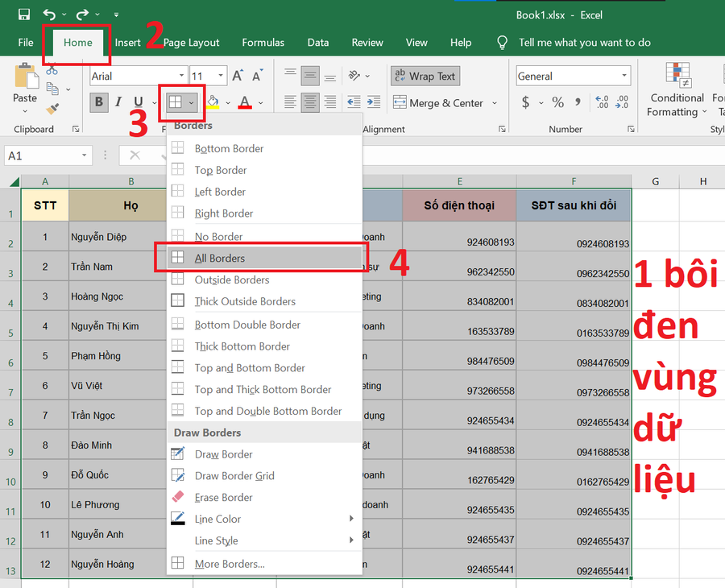Expand the Merge & Center dropdown arrow
This screenshot has width=725, height=588.
[495, 102]
